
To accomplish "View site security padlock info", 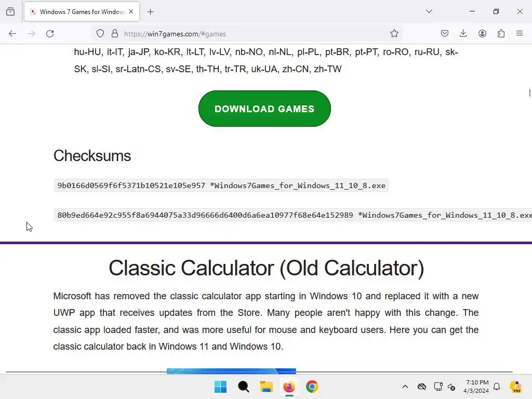I will point(115,34).
